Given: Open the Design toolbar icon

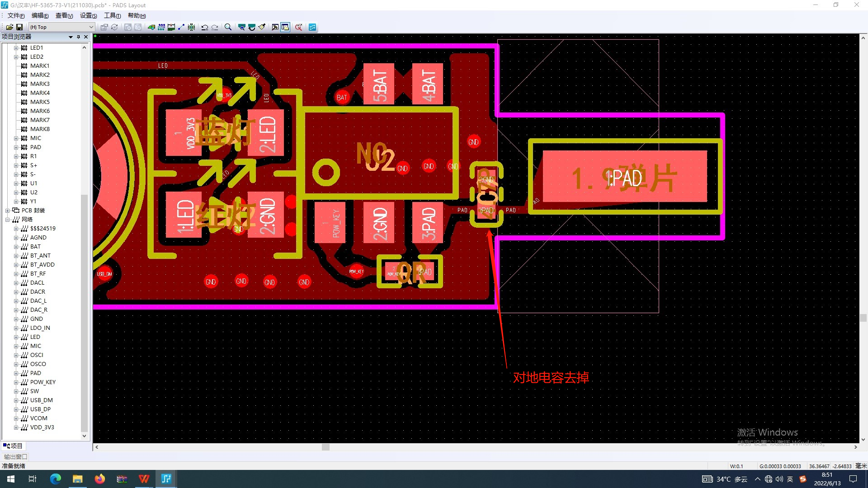Looking at the screenshot, I should pyautogui.click(x=161, y=27).
